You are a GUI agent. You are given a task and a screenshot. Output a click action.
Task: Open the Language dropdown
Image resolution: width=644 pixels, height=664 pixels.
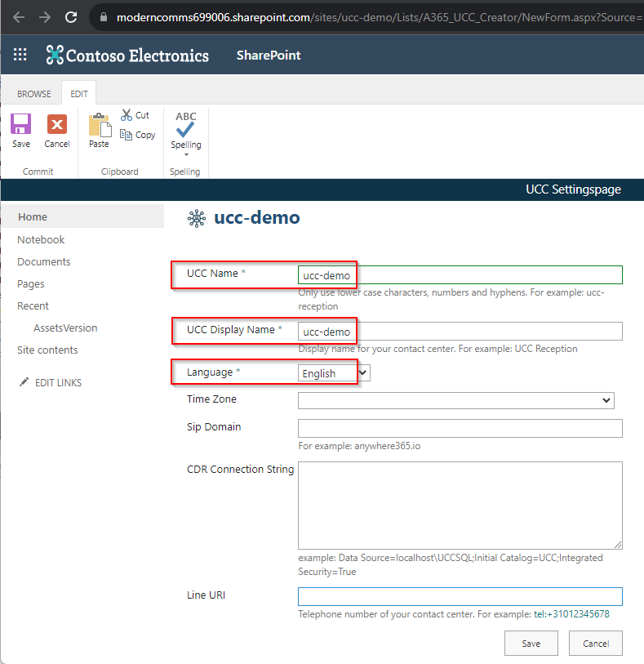tap(335, 373)
